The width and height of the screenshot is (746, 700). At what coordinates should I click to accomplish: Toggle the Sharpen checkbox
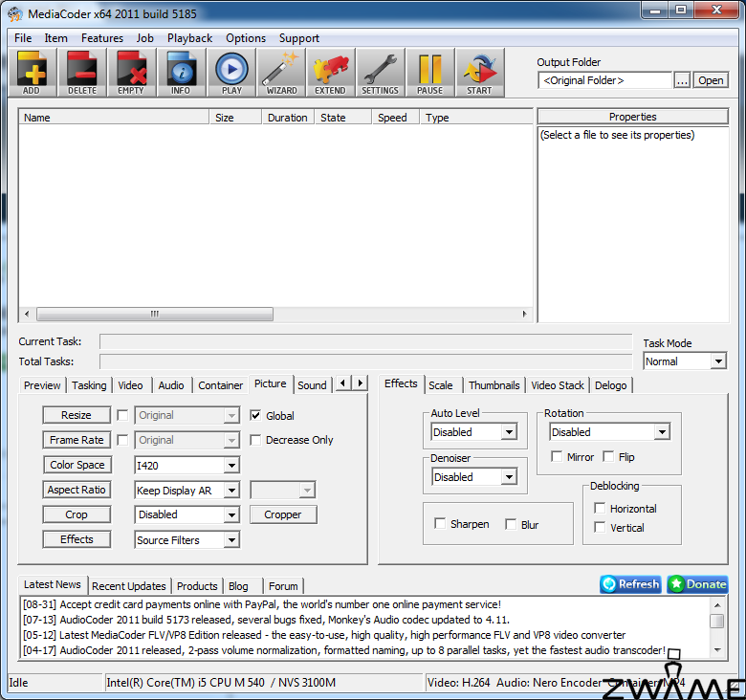point(440,524)
